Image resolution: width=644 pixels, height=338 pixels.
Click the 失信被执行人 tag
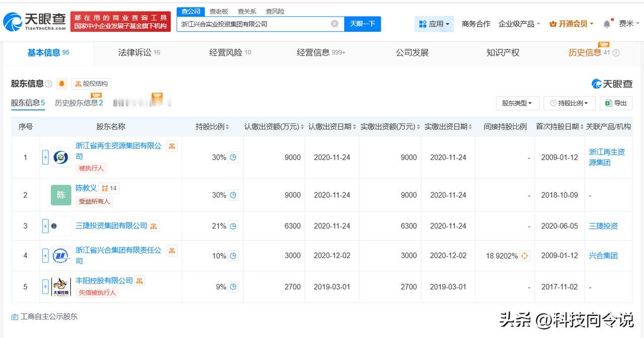coord(98,293)
